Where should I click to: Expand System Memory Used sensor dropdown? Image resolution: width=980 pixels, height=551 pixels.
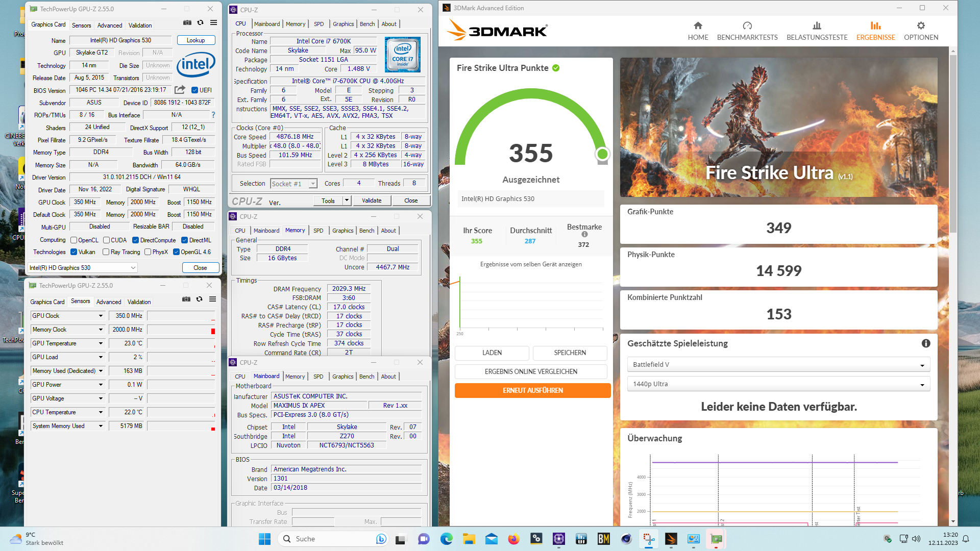(101, 426)
